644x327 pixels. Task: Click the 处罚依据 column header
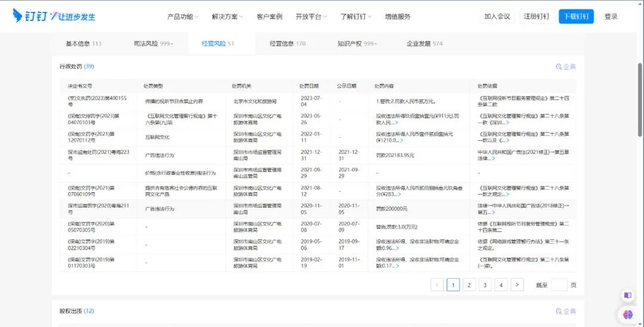tap(487, 86)
